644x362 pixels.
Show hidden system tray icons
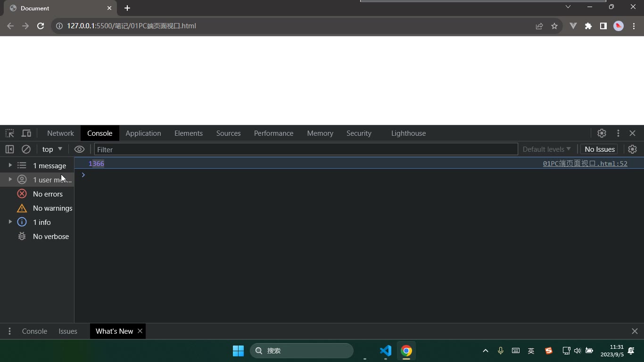485,351
